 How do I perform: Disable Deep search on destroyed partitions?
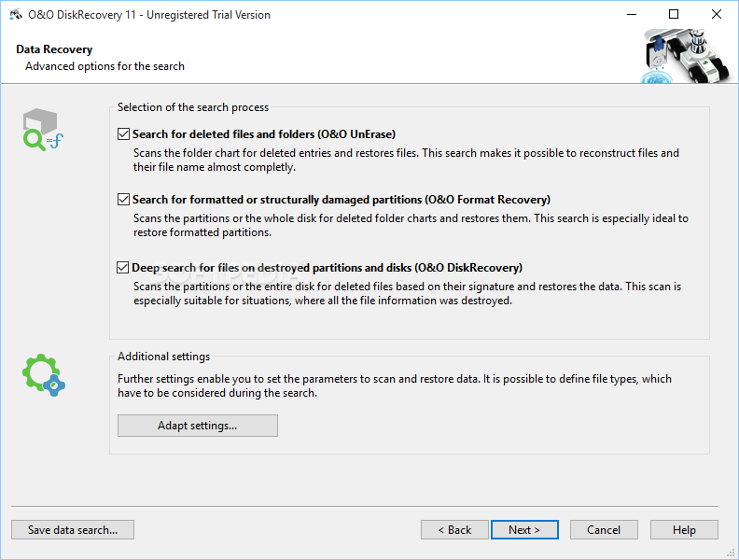click(x=123, y=267)
